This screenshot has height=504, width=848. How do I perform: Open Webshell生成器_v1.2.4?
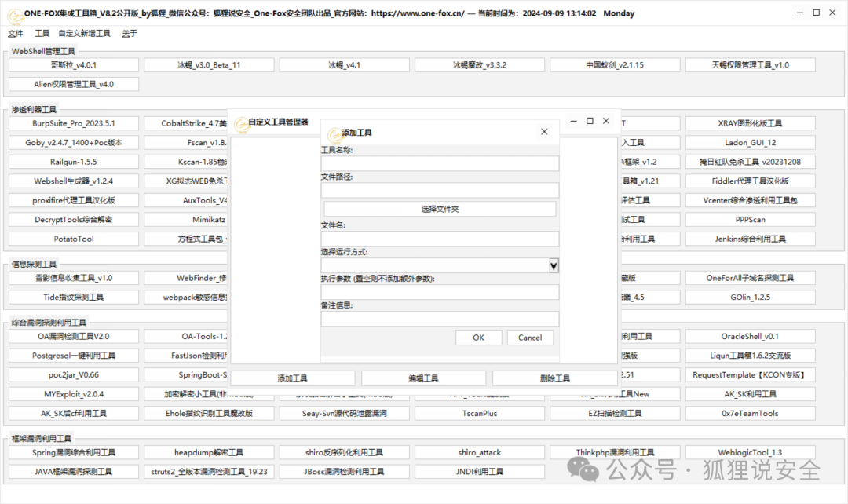pyautogui.click(x=74, y=181)
